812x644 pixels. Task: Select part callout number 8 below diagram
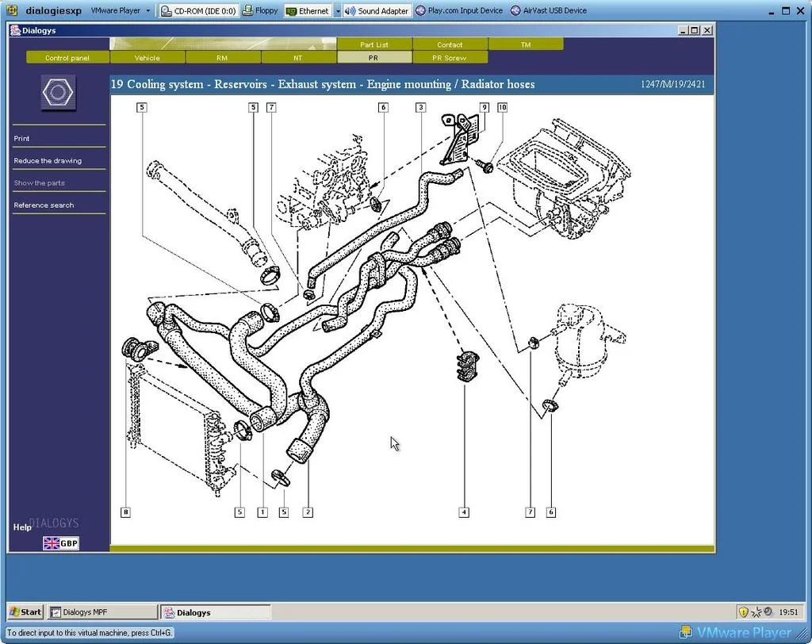point(125,512)
